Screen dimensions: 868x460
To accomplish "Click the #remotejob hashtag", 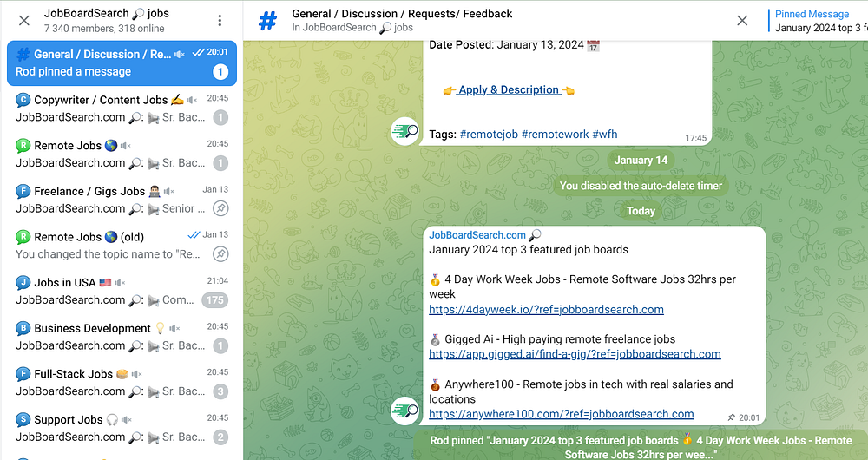I will (x=489, y=134).
